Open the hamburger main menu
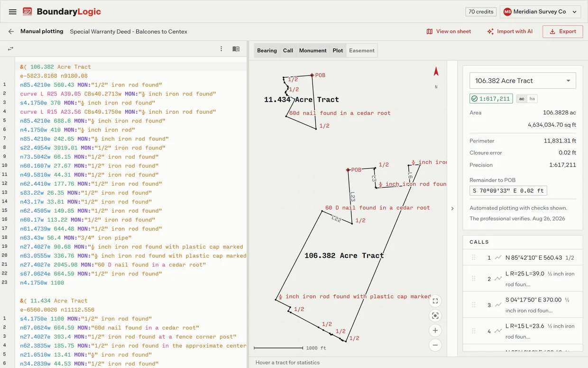The width and height of the screenshot is (588, 368). pos(13,12)
